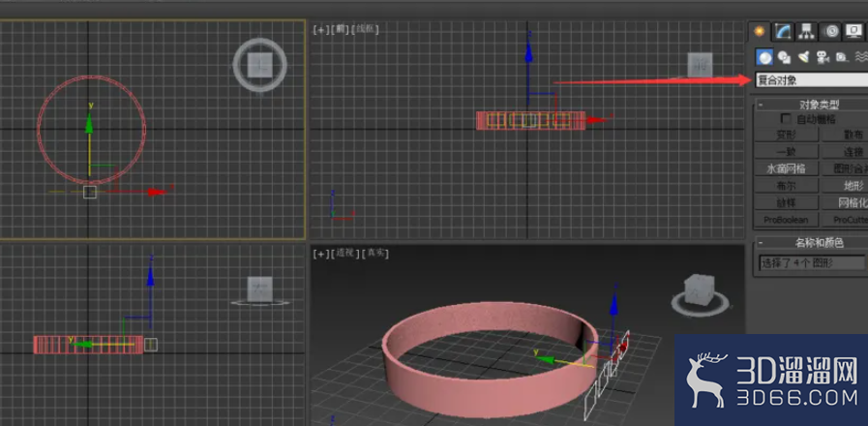Click the 变形 compound object button
Screen dimensions: 868x426
787,135
